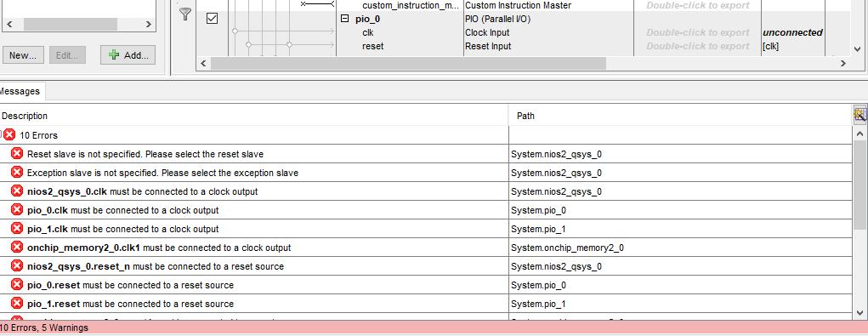Click the pio_1.reset error icon

[17, 304]
